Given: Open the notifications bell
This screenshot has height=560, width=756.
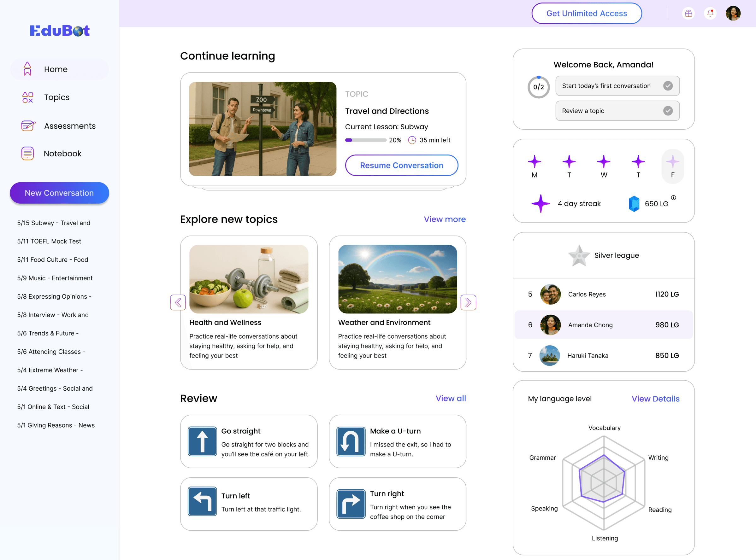Looking at the screenshot, I should point(710,14).
